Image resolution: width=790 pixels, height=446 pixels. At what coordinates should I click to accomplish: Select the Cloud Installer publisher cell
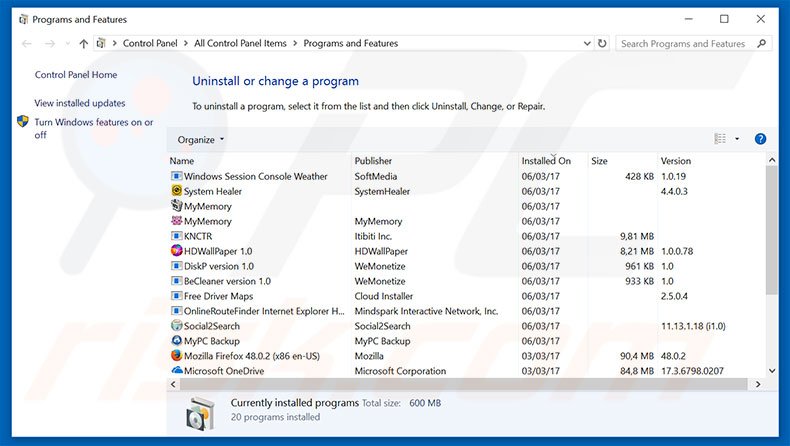point(383,296)
